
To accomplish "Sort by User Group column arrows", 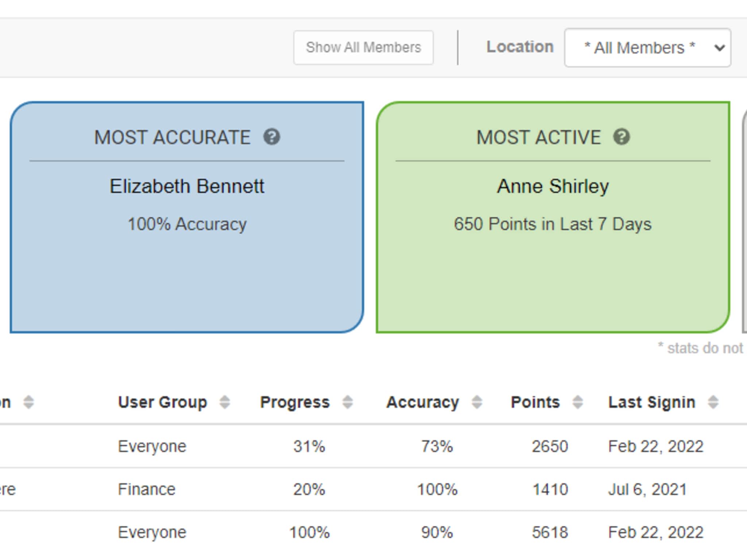I will coord(225,402).
